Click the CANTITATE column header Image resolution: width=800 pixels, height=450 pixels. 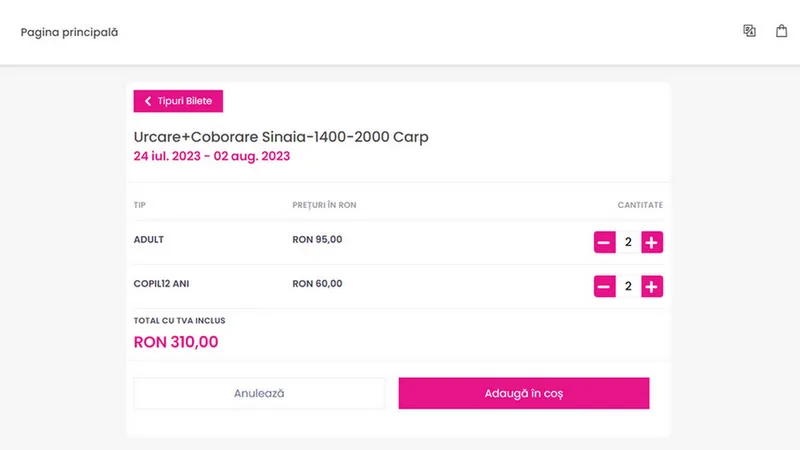640,205
